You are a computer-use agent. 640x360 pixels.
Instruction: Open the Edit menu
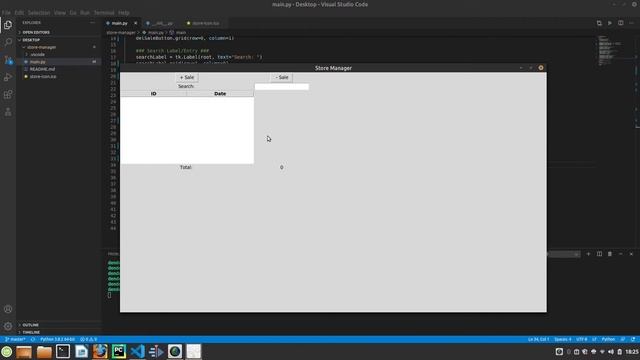coord(19,13)
